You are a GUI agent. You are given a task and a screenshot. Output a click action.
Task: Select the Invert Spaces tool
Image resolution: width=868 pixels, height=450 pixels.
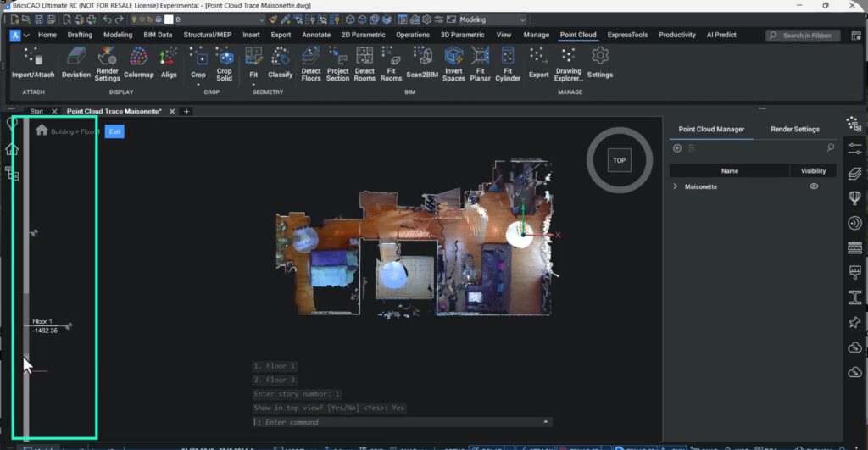pyautogui.click(x=453, y=64)
